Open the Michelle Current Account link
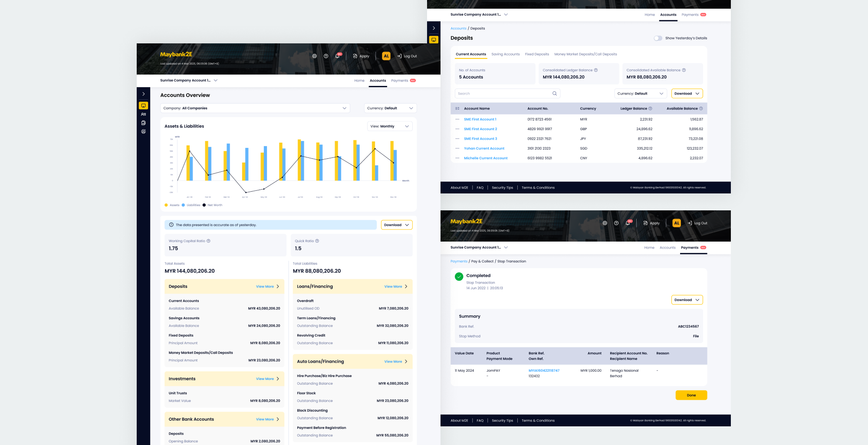868x445 pixels. pos(486,158)
